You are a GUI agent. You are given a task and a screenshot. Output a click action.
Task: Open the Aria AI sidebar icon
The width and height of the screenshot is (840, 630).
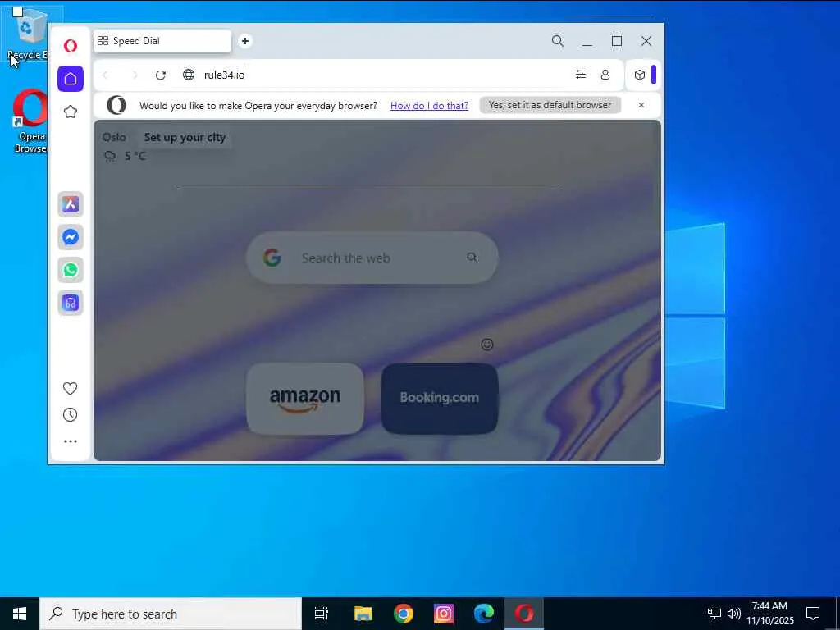point(71,204)
